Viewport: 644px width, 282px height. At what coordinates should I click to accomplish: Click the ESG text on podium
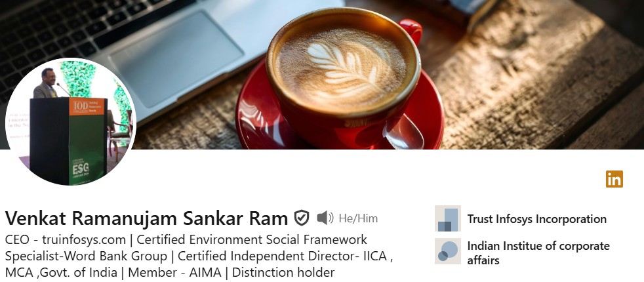point(81,167)
